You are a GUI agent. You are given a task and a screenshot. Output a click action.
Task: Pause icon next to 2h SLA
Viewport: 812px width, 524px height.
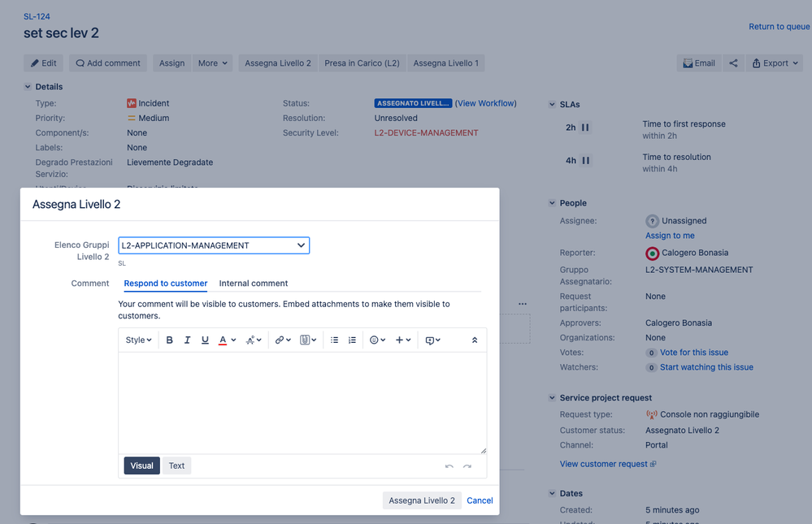tap(585, 128)
